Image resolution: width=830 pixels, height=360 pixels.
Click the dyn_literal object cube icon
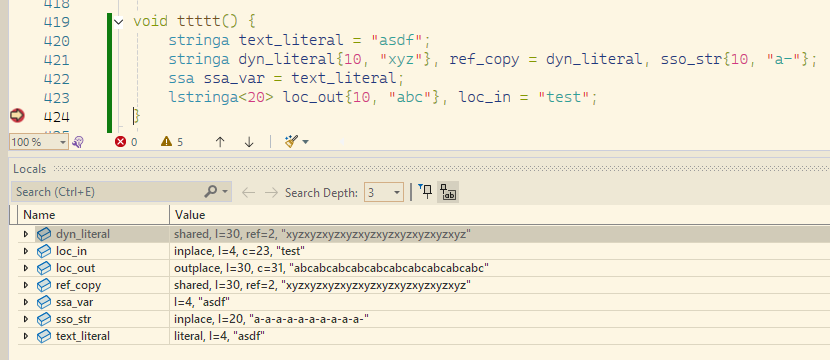tap(44, 233)
